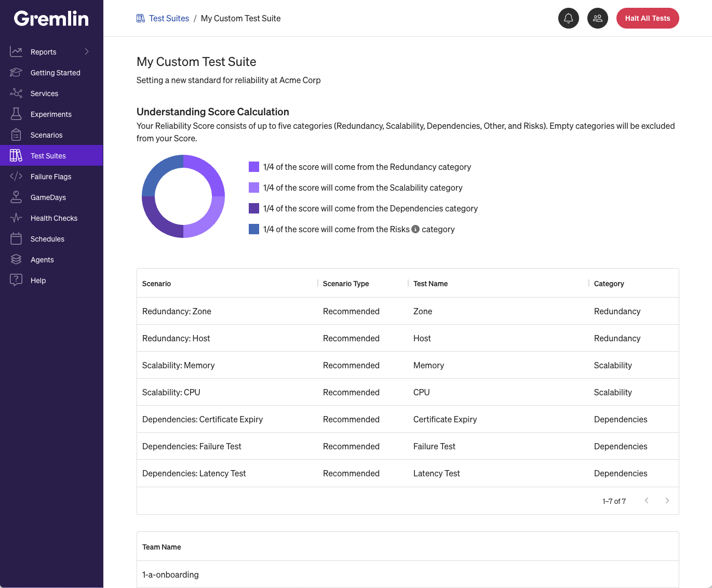This screenshot has width=712, height=588.
Task: Open the Services section icon
Action: (16, 93)
